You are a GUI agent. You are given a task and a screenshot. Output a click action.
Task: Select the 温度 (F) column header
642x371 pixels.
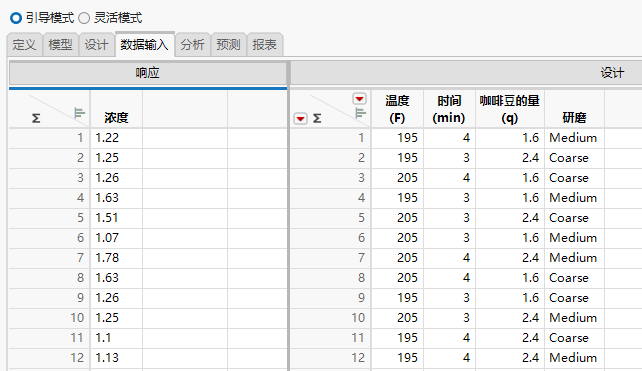point(397,109)
